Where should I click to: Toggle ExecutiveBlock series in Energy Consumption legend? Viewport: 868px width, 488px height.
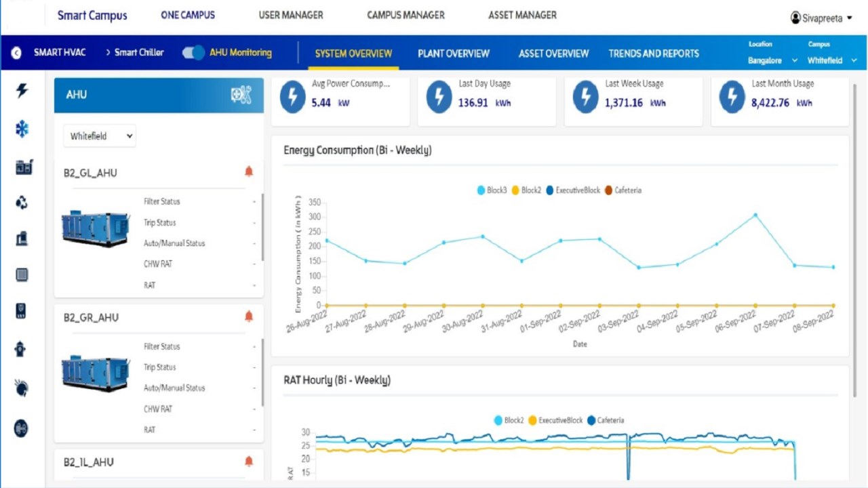(x=572, y=190)
